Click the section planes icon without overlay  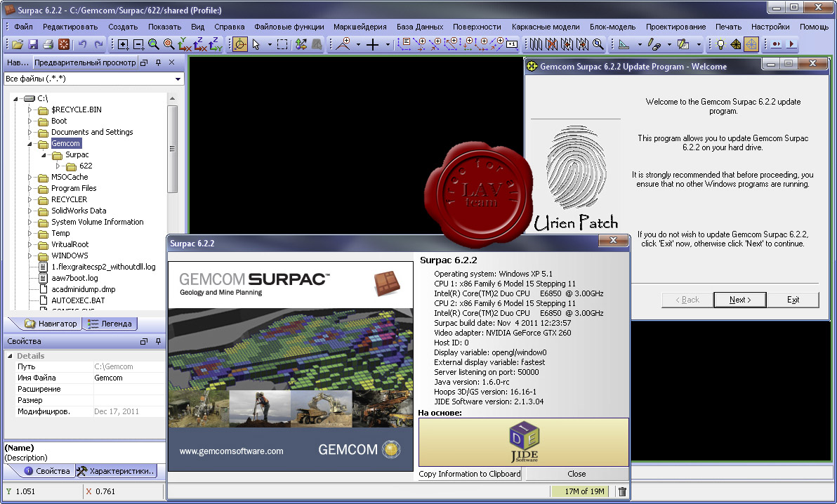(536, 44)
